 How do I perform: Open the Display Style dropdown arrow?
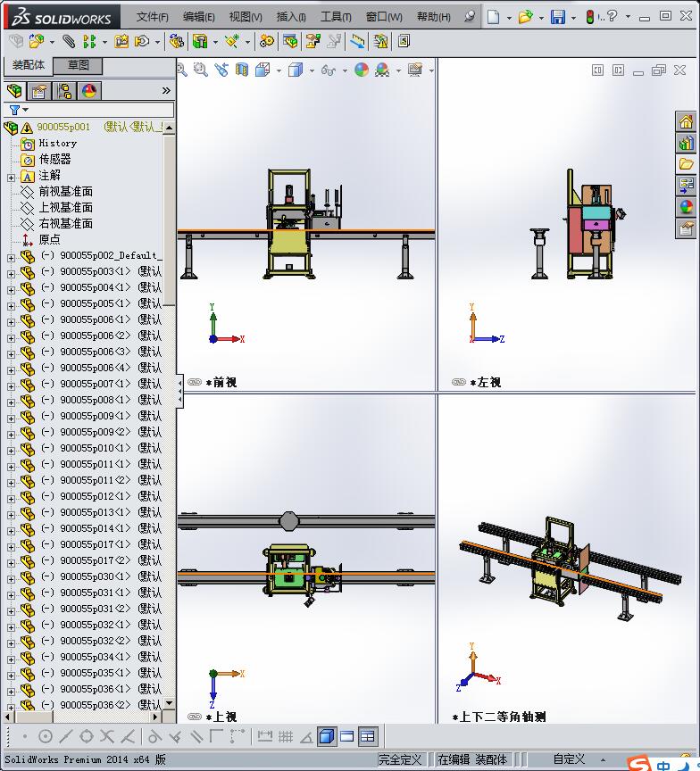pos(312,70)
